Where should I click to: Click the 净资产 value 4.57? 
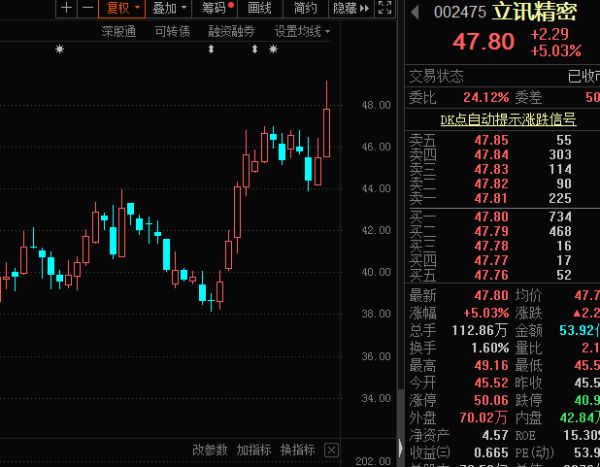point(495,435)
